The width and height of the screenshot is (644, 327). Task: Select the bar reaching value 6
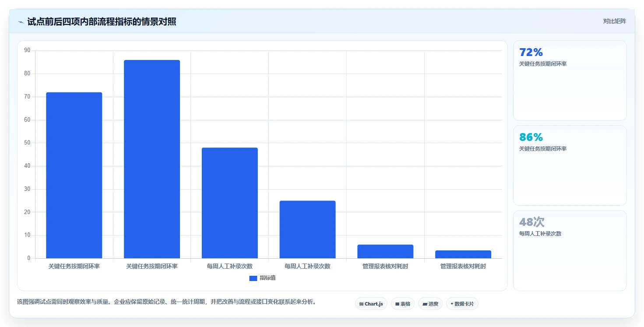pos(385,251)
